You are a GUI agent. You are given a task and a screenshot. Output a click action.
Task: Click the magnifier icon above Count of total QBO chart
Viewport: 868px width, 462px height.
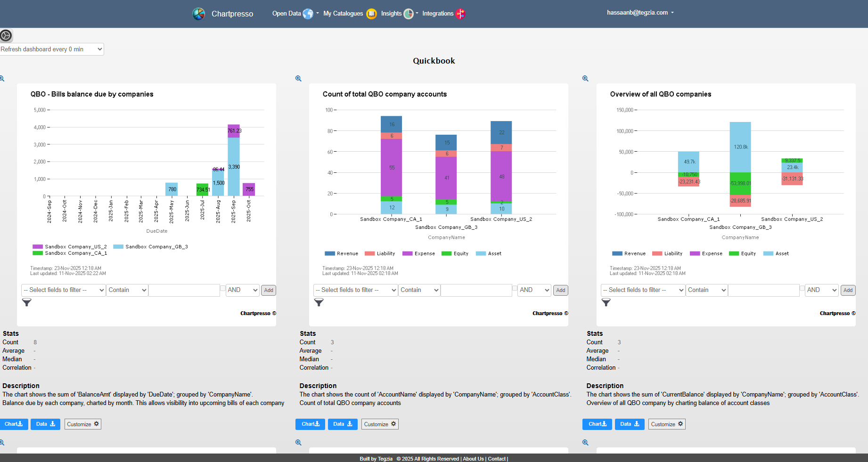coord(298,79)
